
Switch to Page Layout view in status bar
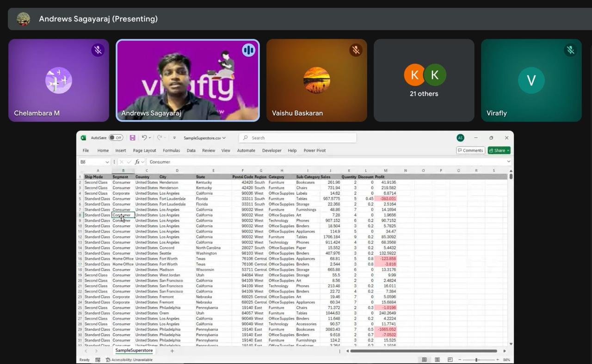point(437,359)
